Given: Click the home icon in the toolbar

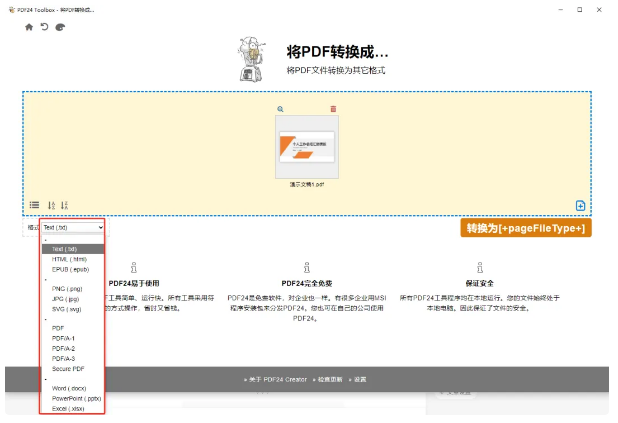Looking at the screenshot, I should [x=29, y=27].
